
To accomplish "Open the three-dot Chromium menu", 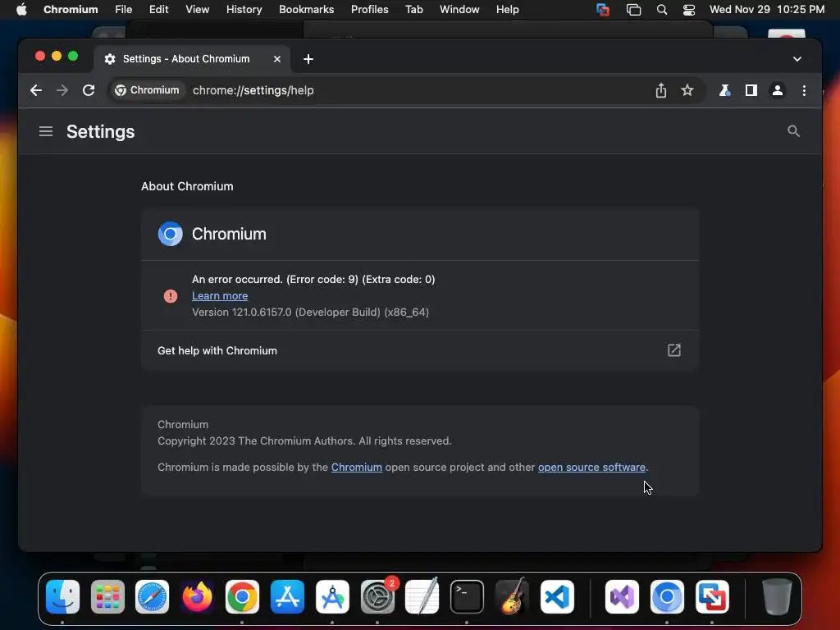I will [804, 90].
